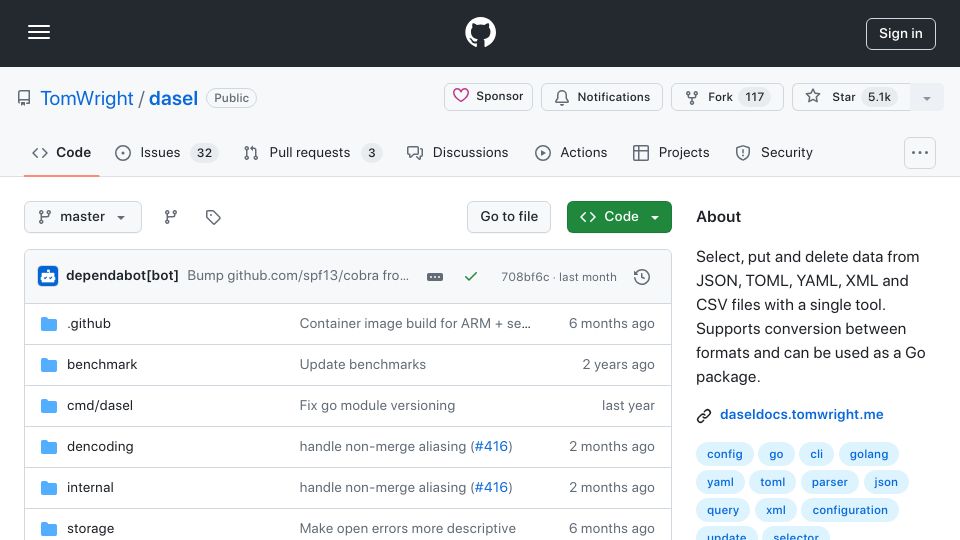Screen dimensions: 960x540
Task: Select the golang topic tag
Action: pos(869,454)
